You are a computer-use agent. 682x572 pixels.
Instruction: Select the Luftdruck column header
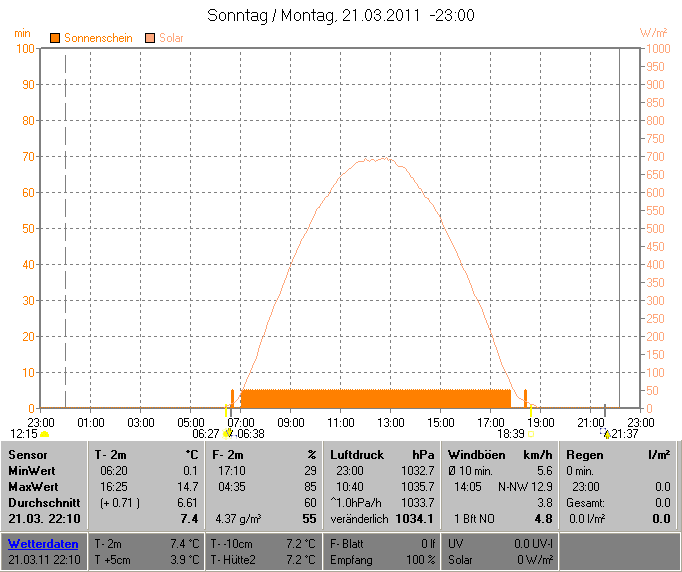coord(357,455)
